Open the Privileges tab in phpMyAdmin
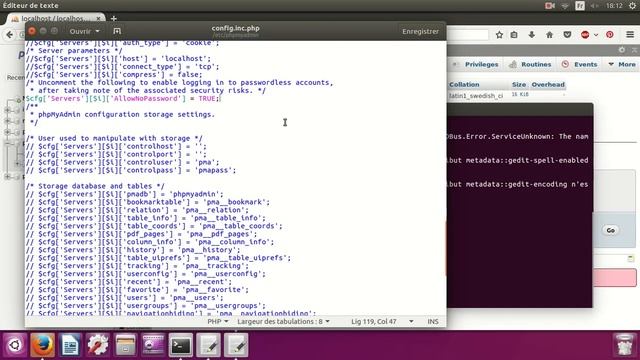The width and height of the screenshot is (640, 360). pyautogui.click(x=476, y=64)
